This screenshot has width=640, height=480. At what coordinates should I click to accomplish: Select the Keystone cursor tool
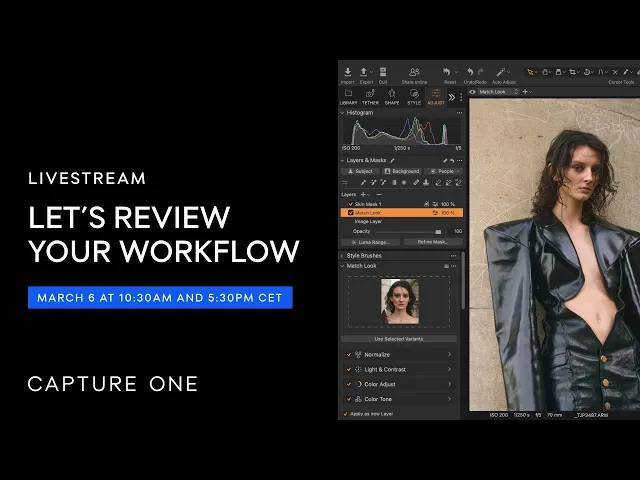(x=601, y=72)
